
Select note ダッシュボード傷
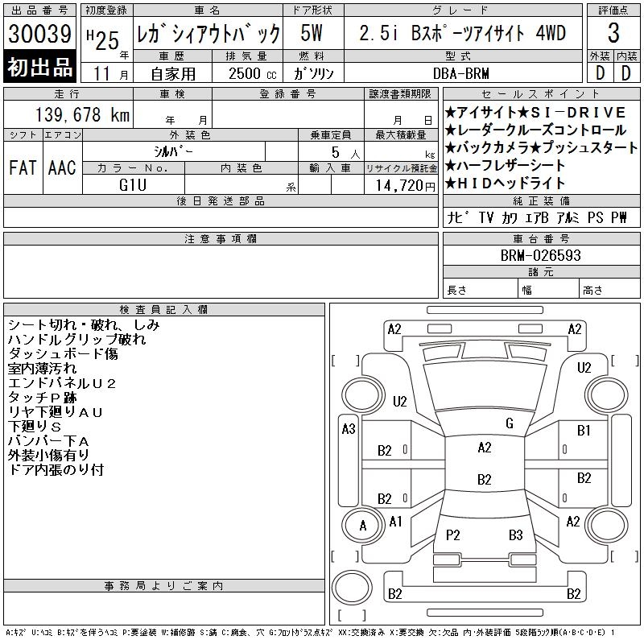click(63, 353)
